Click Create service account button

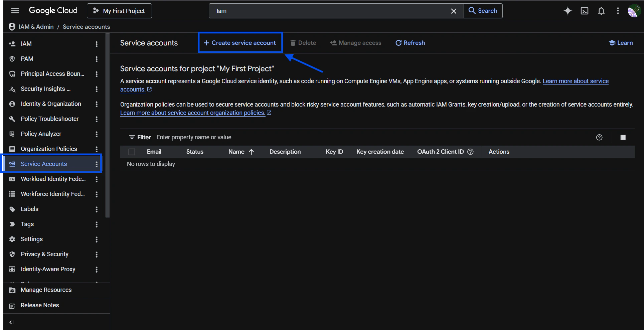(x=240, y=43)
